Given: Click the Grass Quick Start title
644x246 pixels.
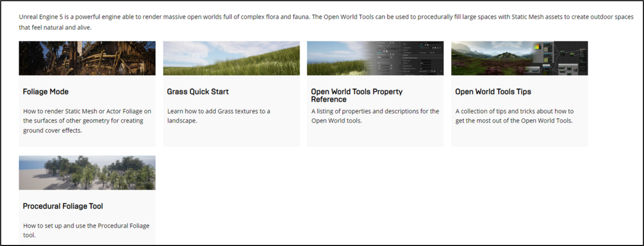Looking at the screenshot, I should [x=197, y=92].
